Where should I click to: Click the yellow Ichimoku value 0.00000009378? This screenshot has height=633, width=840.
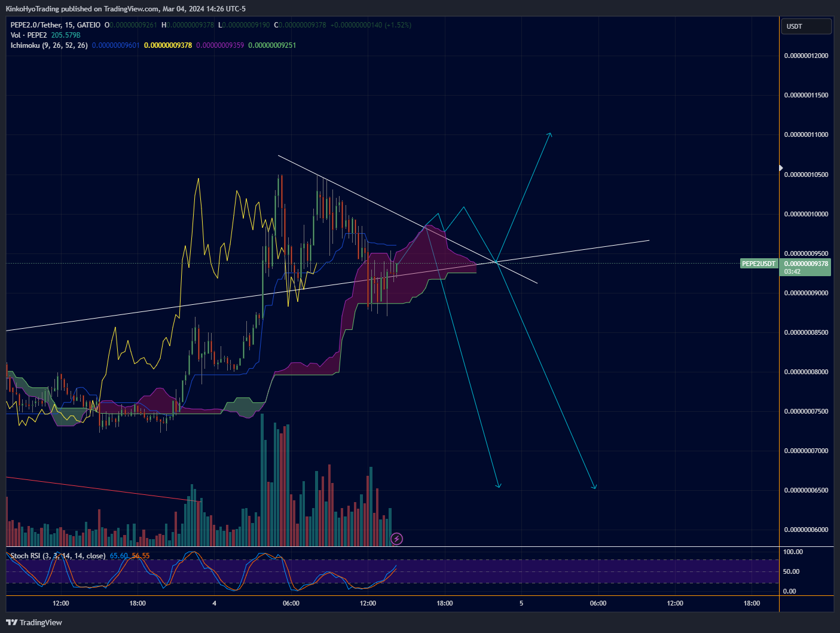coord(168,45)
